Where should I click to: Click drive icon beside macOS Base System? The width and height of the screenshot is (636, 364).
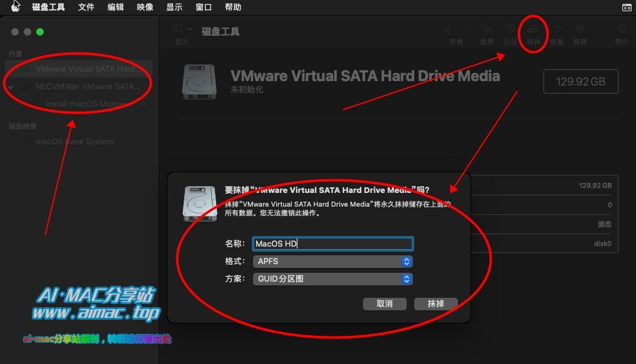click(25, 142)
